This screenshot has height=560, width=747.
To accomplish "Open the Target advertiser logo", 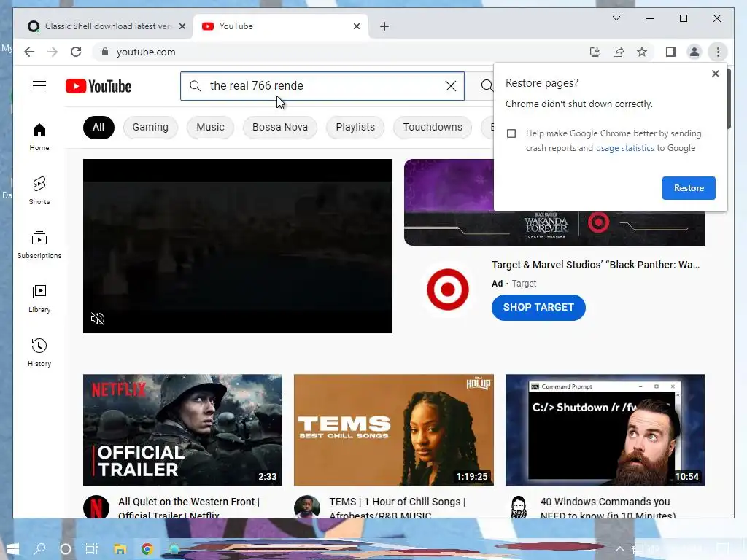I will click(447, 289).
